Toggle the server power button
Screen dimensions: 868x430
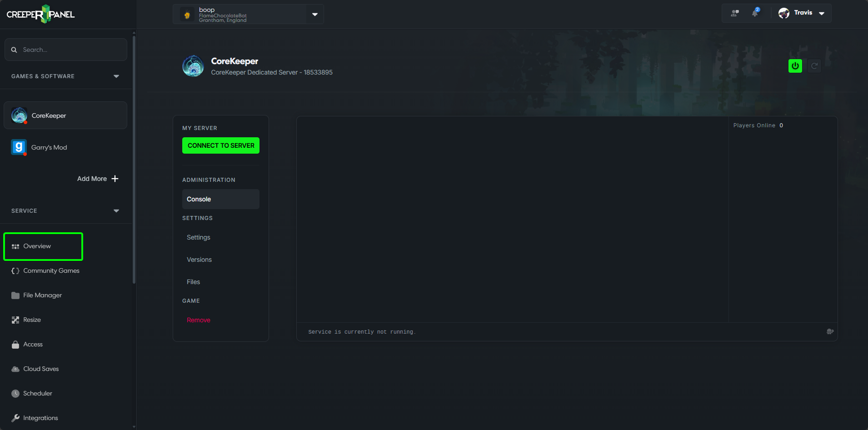pyautogui.click(x=795, y=65)
